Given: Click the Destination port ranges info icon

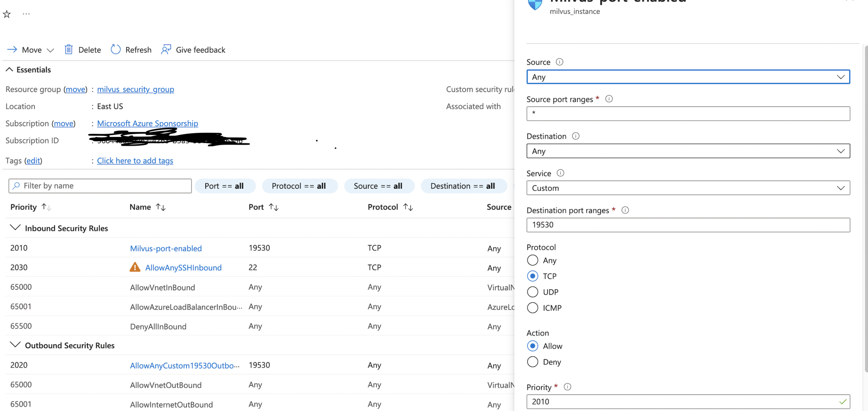Looking at the screenshot, I should (x=625, y=210).
